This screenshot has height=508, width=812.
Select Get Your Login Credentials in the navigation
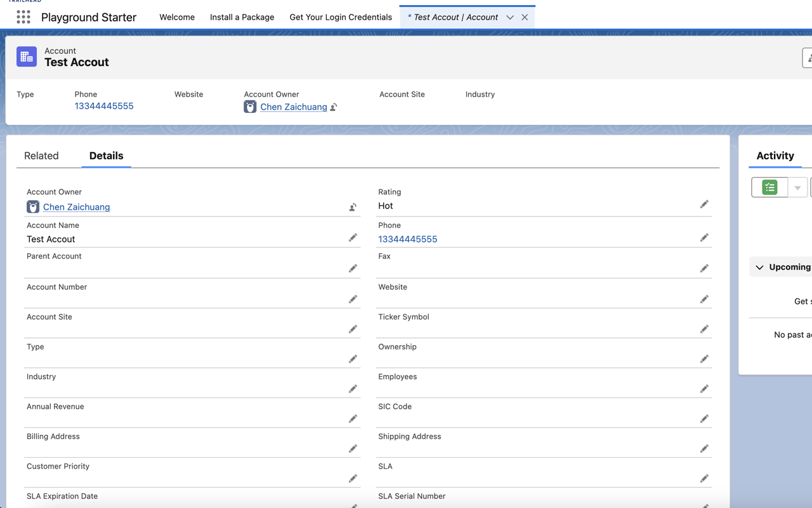pyautogui.click(x=341, y=17)
